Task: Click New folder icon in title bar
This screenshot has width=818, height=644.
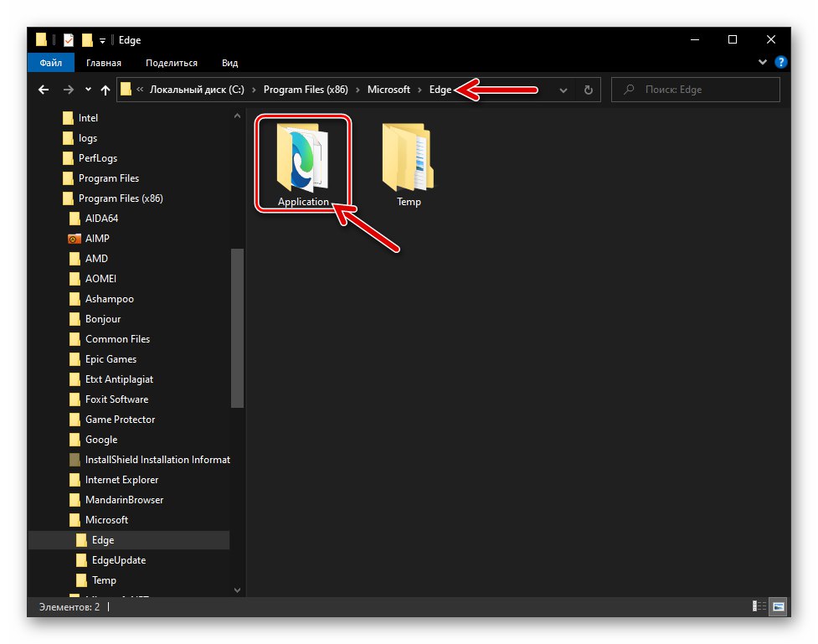Action: (87, 39)
